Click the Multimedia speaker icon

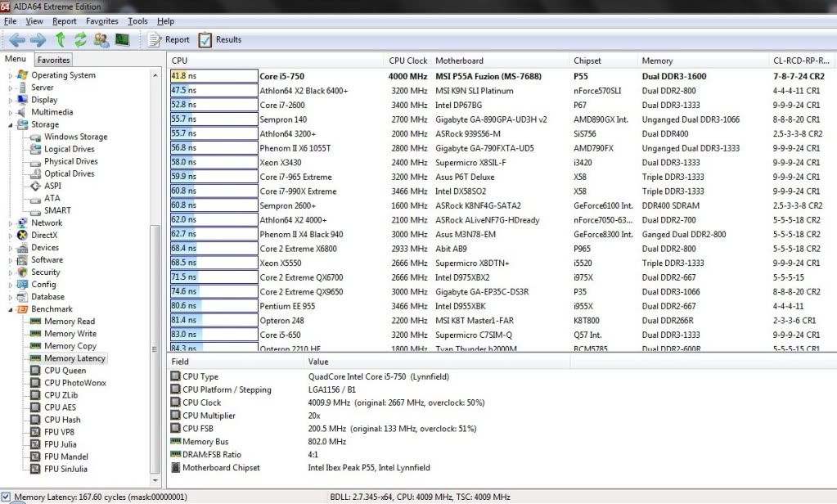pos(22,112)
